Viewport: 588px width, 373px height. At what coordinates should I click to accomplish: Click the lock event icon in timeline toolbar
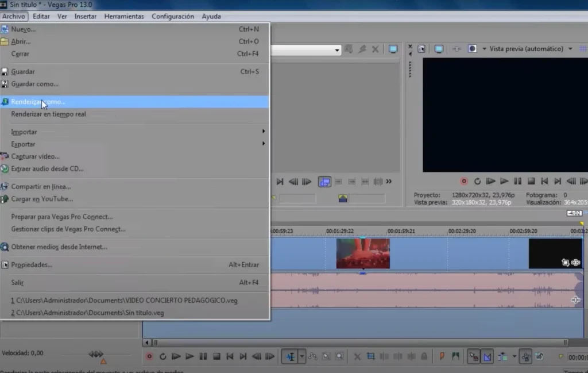[424, 356]
